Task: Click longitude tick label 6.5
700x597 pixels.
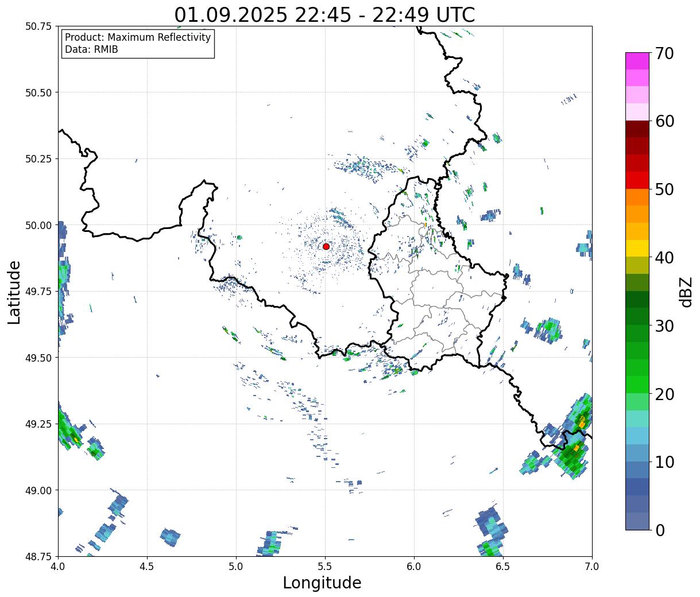Action: point(503,567)
